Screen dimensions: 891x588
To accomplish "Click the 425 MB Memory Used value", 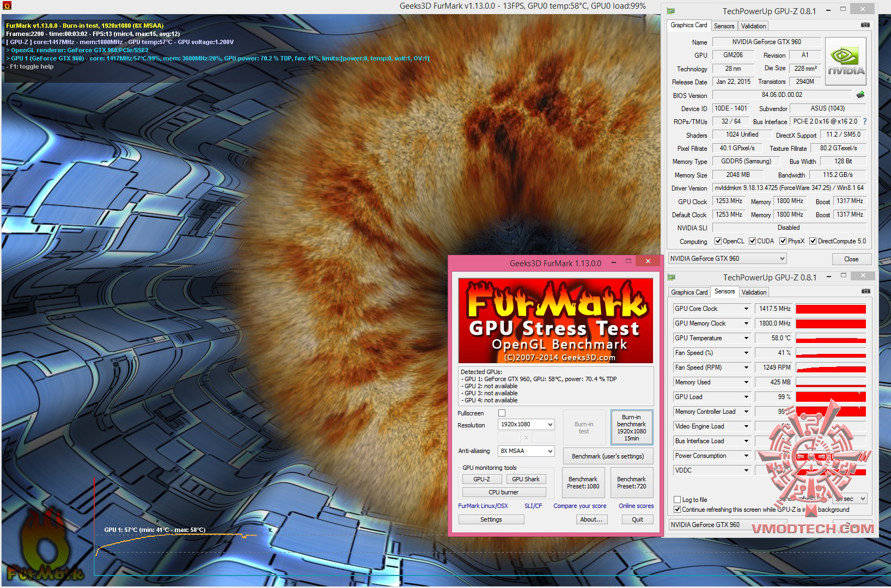I will [774, 382].
